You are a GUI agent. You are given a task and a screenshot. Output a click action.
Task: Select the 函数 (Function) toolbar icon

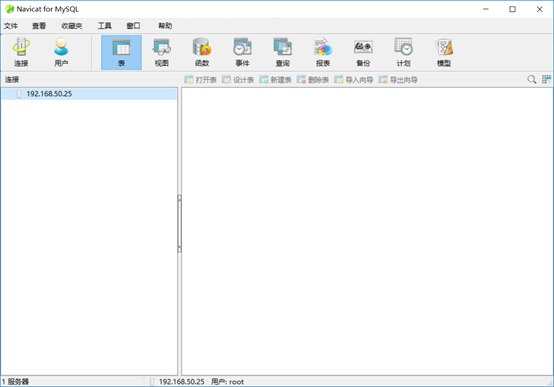pyautogui.click(x=202, y=52)
